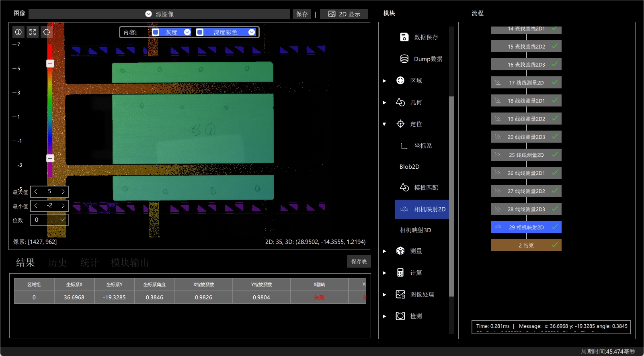The width and height of the screenshot is (644, 356).
Task: Increase 最大值 with right arrow
Action: [x=63, y=192]
